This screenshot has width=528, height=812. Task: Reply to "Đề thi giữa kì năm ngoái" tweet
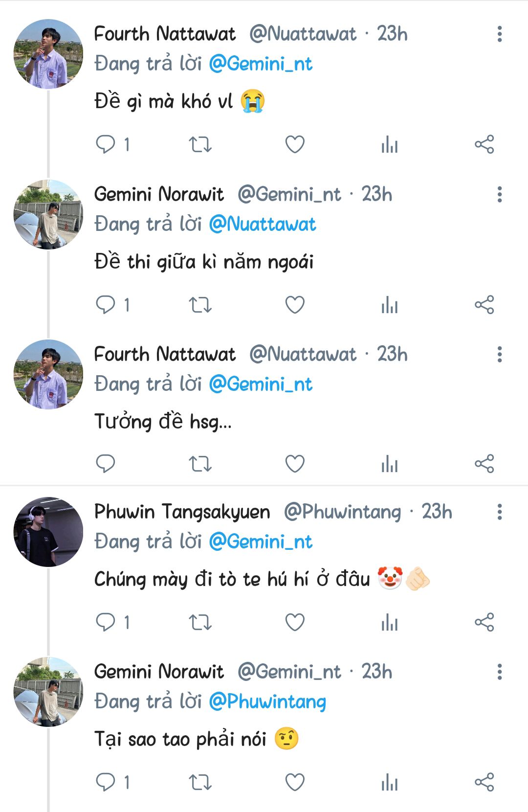[105, 305]
